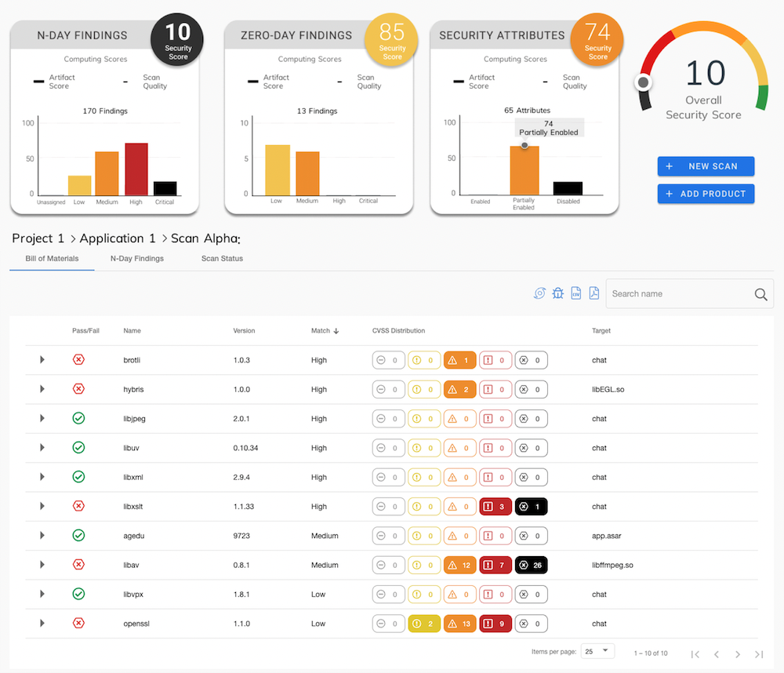This screenshot has width=784, height=673.
Task: Click the red fail icon for brotli
Action: click(x=78, y=360)
